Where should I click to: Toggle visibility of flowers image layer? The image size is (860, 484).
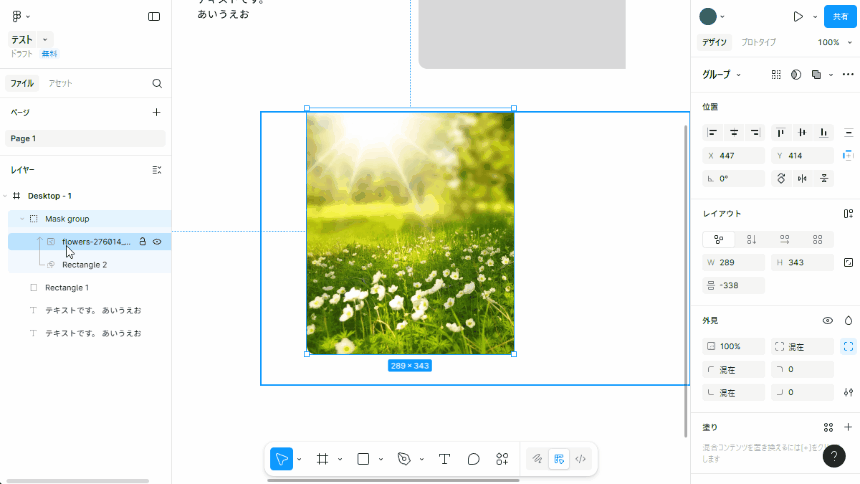click(157, 242)
